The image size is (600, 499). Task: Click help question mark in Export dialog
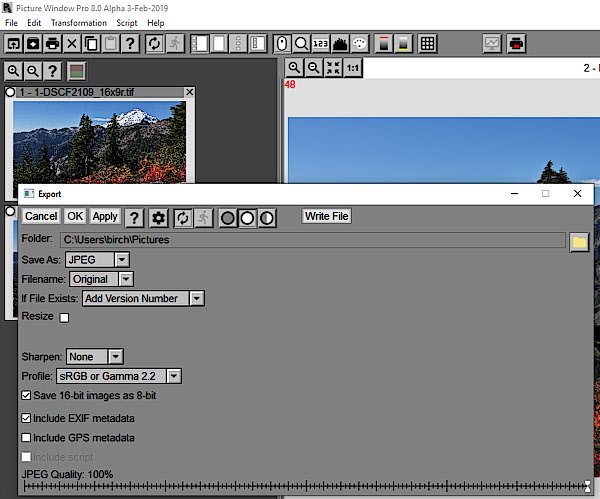(x=133, y=218)
